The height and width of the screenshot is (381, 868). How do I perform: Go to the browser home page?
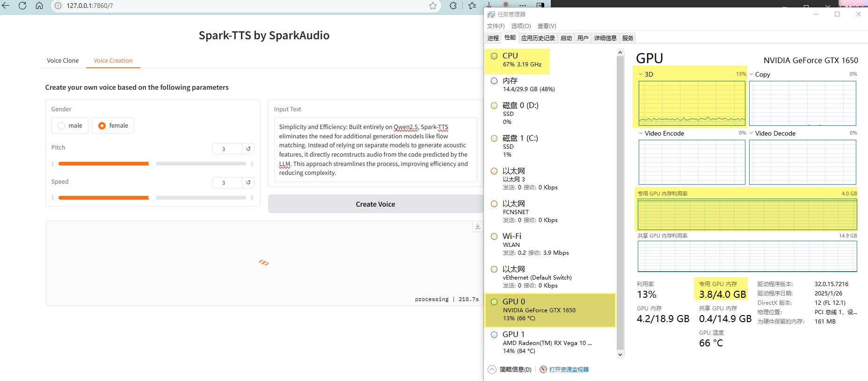[x=39, y=6]
